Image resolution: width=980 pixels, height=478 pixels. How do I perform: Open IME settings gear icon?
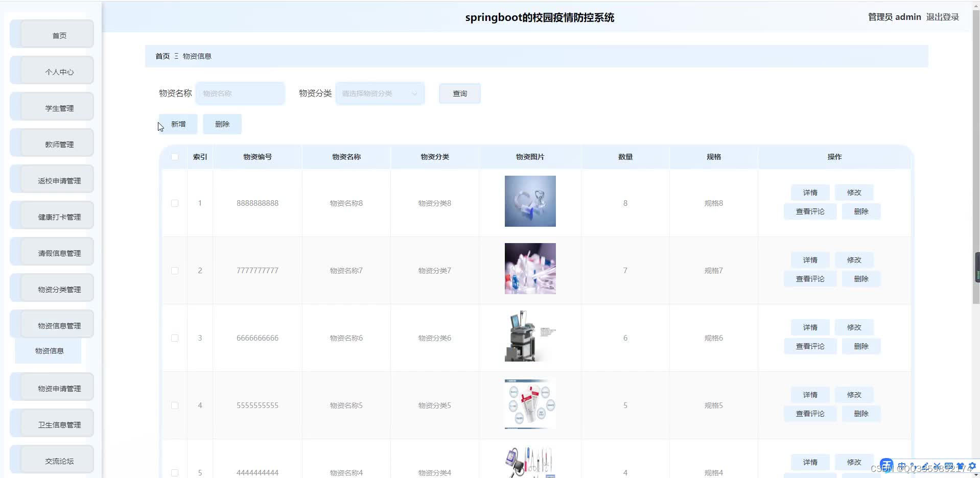click(x=972, y=466)
